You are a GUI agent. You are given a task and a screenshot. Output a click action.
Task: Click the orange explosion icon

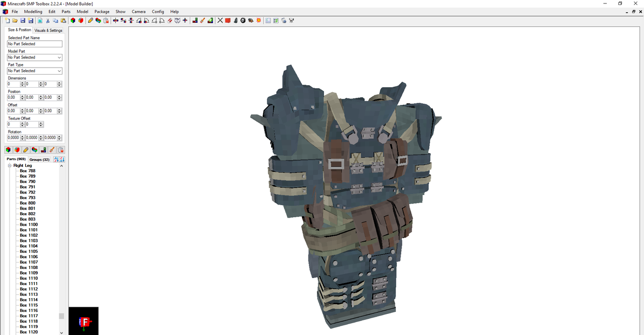tap(259, 21)
